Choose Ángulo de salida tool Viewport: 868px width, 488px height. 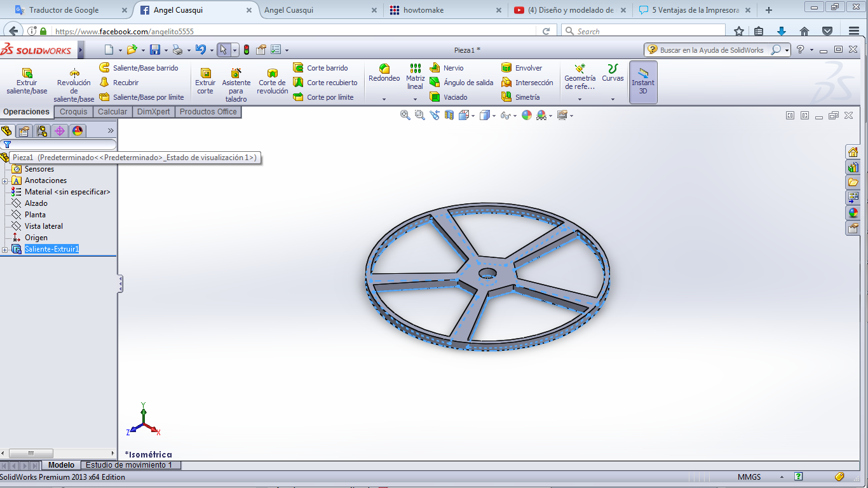461,82
